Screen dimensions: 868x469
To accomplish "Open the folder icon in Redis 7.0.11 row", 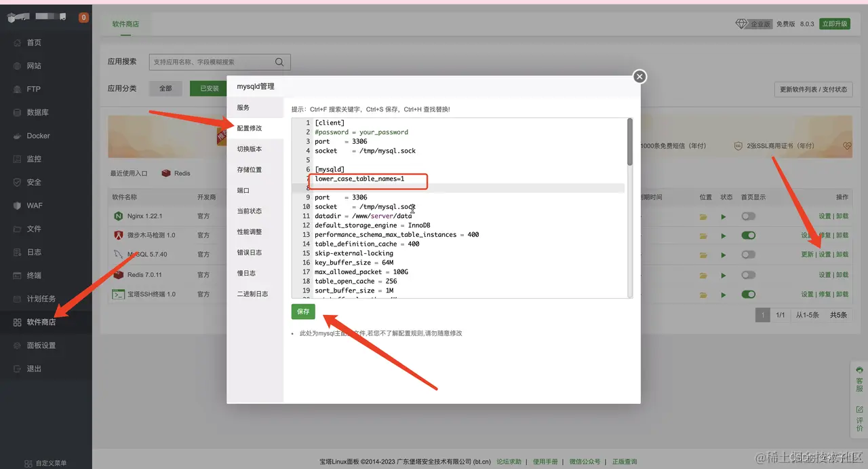I will point(704,275).
